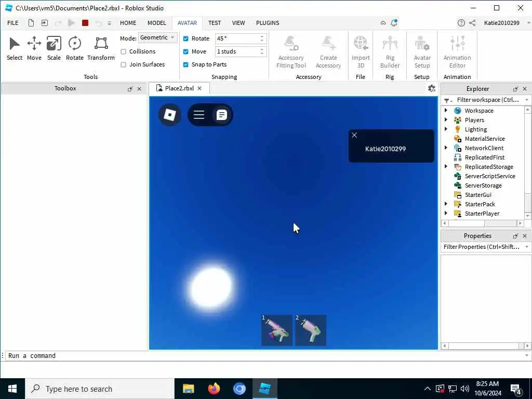Open the Explorer filter dropdown arrow

click(x=527, y=100)
